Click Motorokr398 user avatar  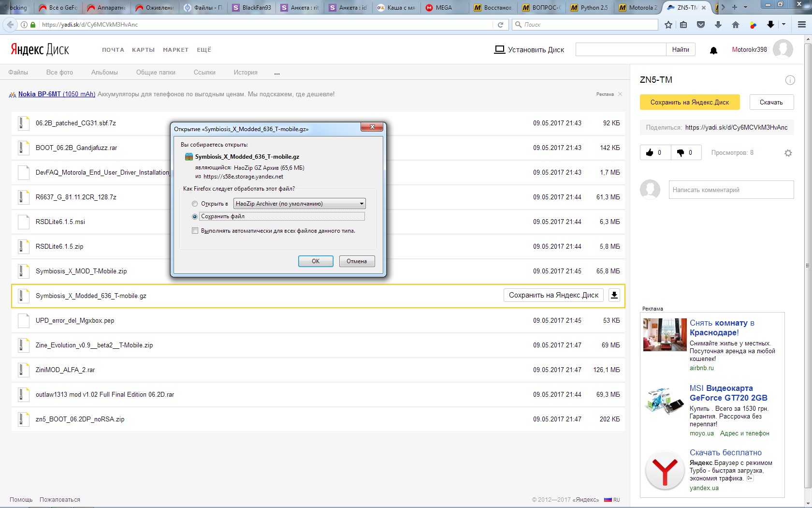[783, 49]
